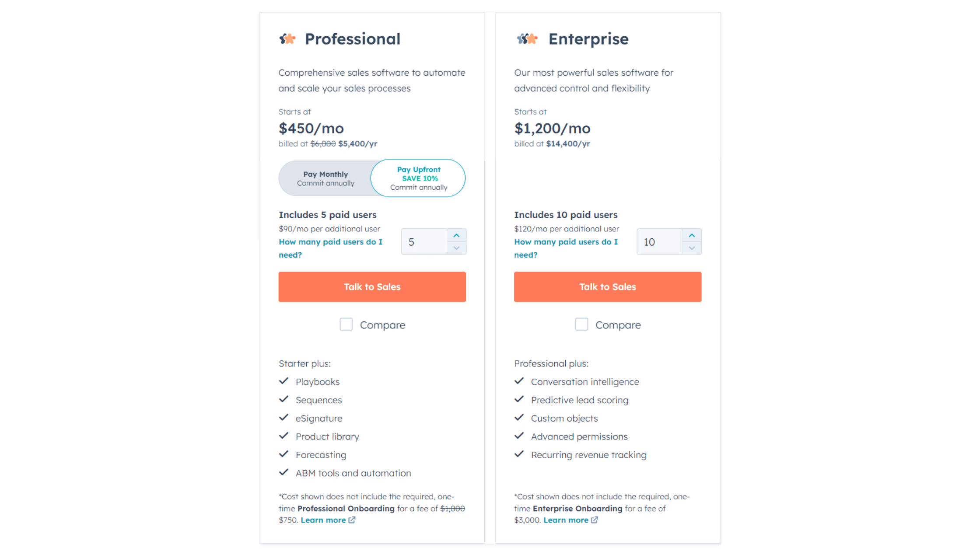980x551 pixels.
Task: Decrease Enterprise paid users with down arrow
Action: click(x=692, y=248)
